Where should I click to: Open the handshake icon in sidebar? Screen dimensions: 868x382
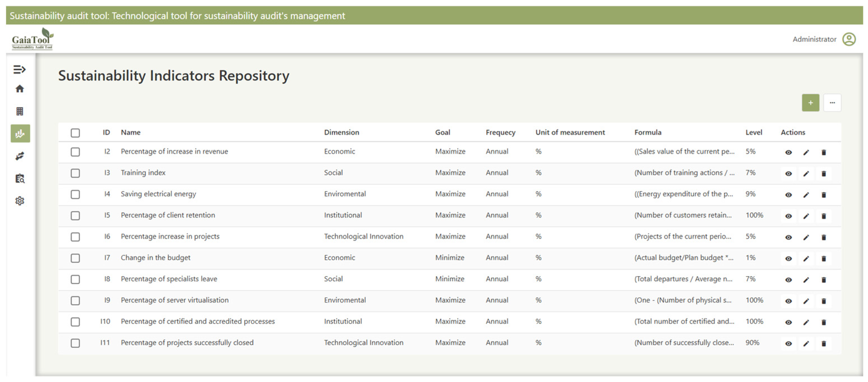pyautogui.click(x=20, y=156)
